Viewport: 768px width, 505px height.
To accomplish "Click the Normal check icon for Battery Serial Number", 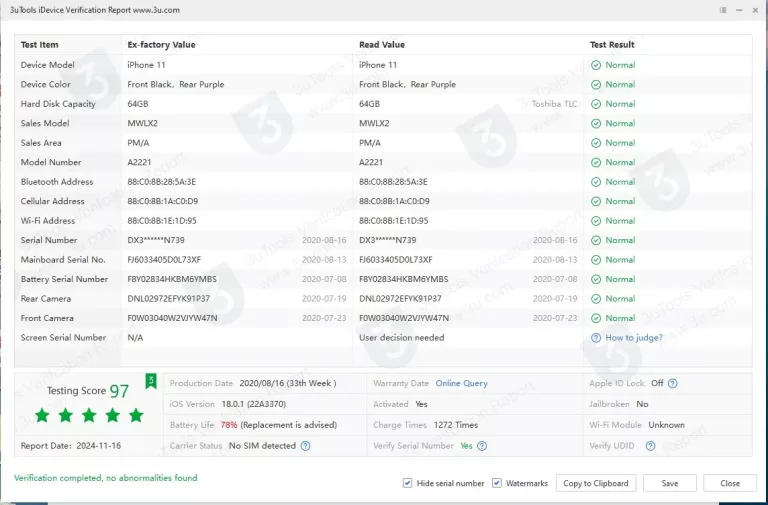I will click(x=596, y=279).
